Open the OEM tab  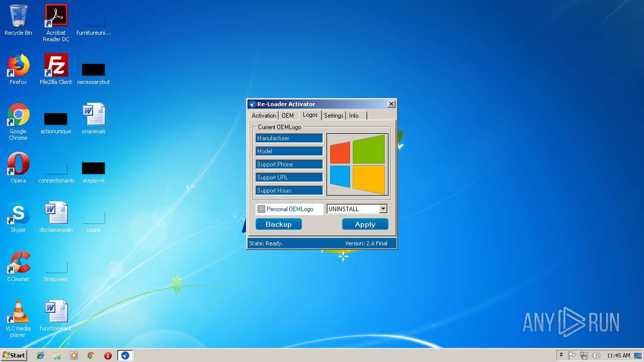288,116
